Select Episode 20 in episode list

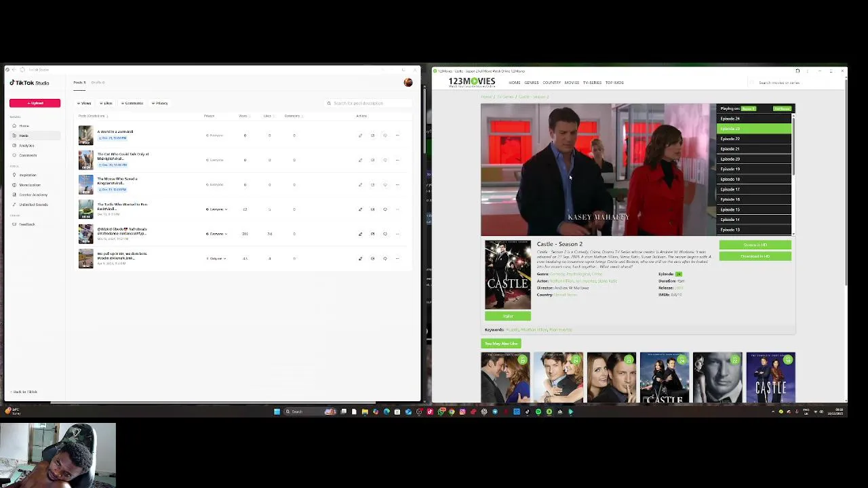pos(754,159)
